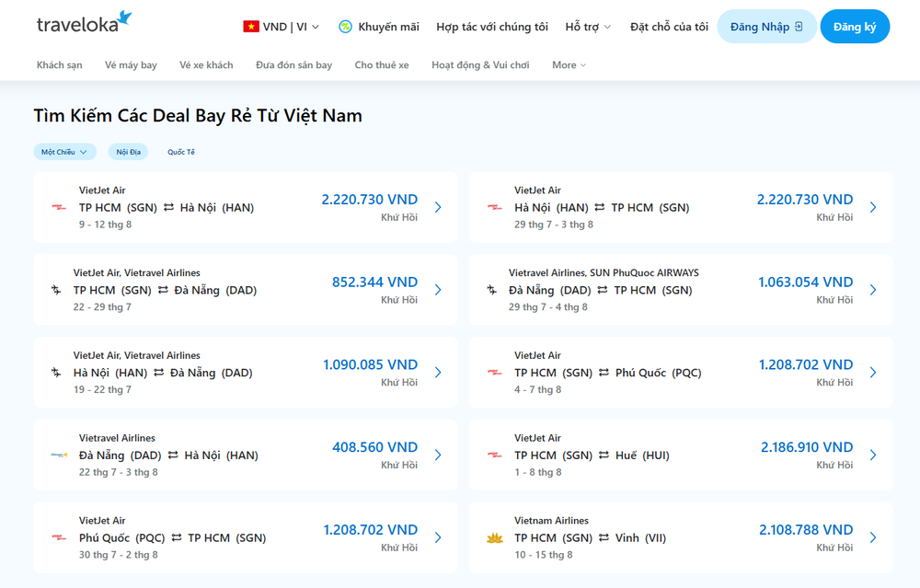Click the Traveloka logo
Image resolution: width=920 pixels, height=588 pixels.
point(84,22)
